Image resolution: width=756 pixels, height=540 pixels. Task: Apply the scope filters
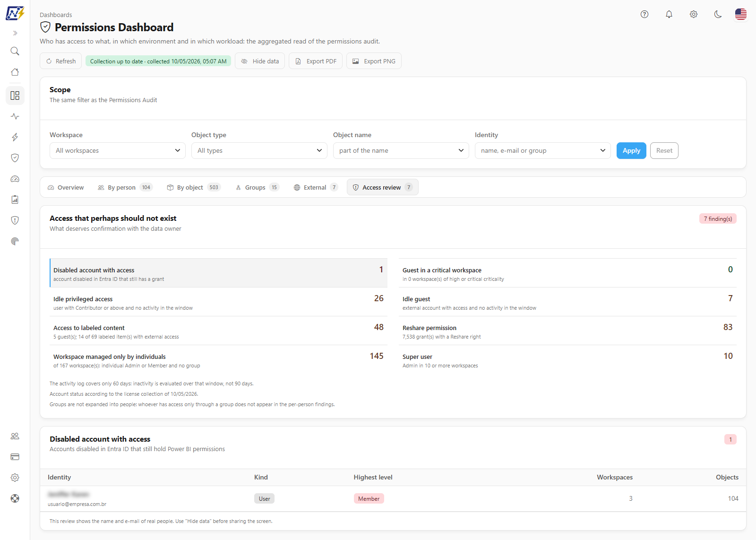click(631, 150)
